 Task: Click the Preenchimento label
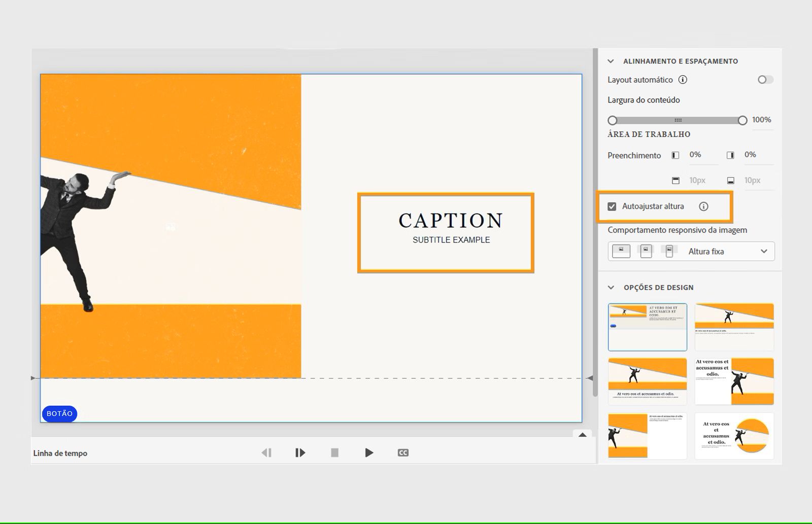pos(634,156)
